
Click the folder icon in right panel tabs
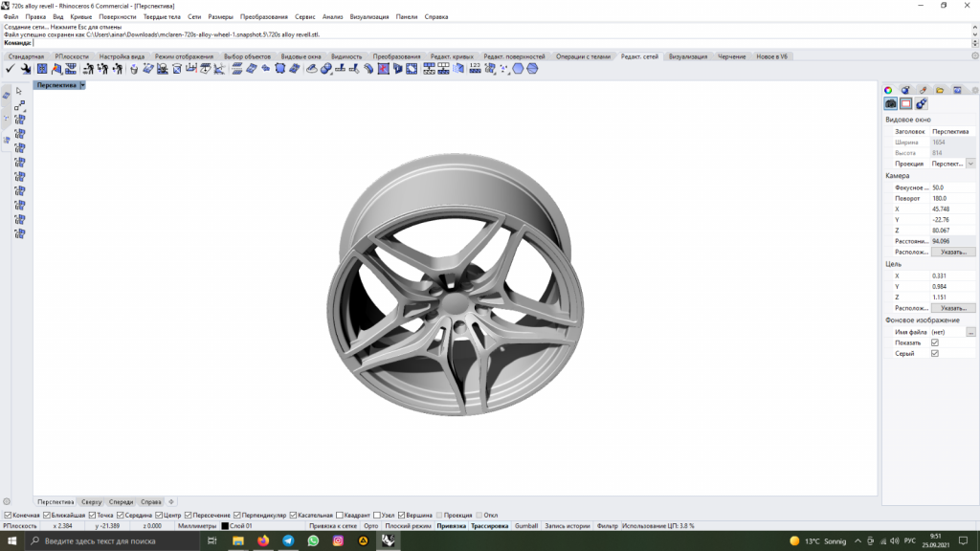pyautogui.click(x=940, y=90)
